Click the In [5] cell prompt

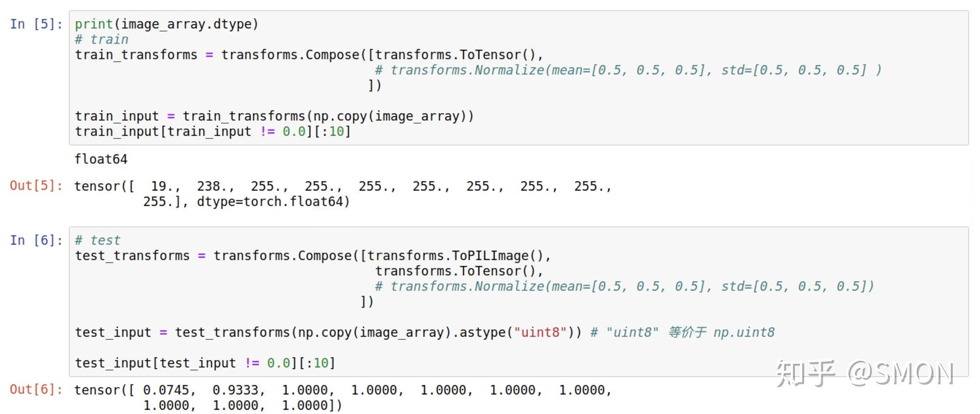[36, 24]
